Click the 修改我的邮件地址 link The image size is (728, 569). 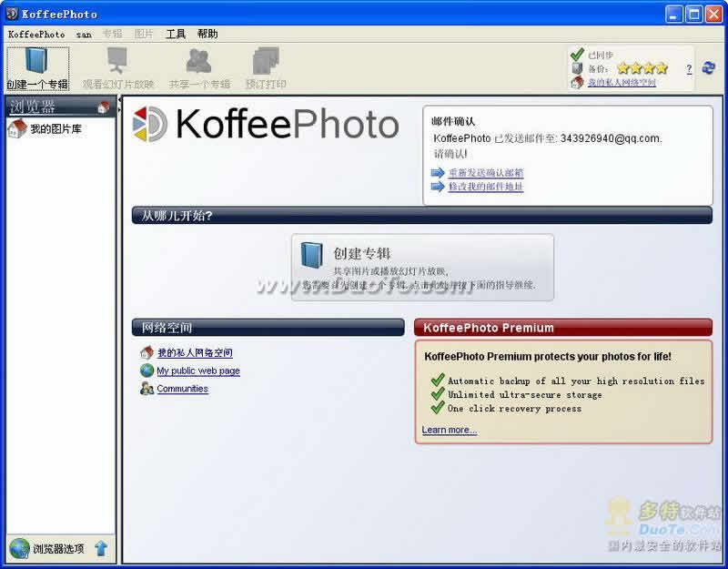pos(486,187)
